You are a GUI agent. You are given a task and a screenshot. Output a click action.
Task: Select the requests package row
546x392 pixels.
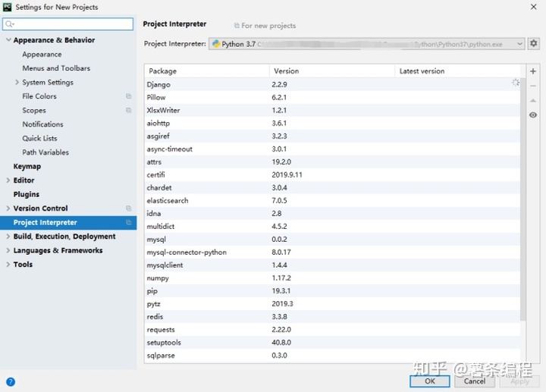(x=333, y=329)
